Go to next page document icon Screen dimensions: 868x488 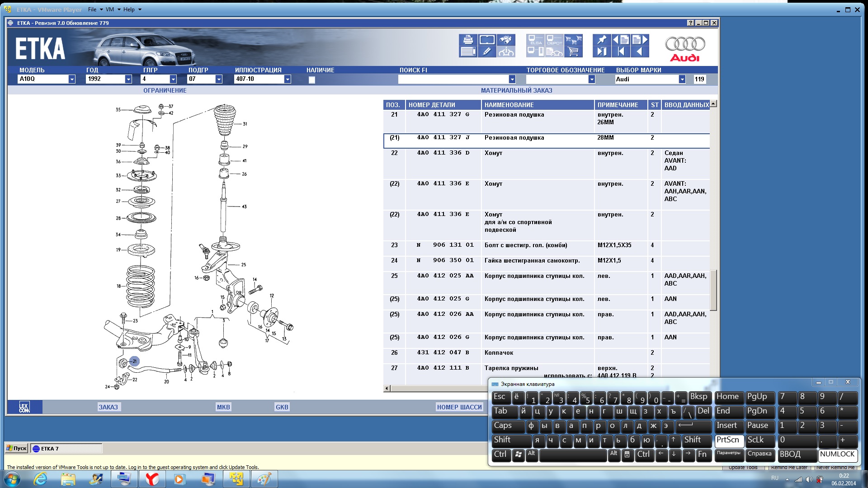[x=640, y=40]
